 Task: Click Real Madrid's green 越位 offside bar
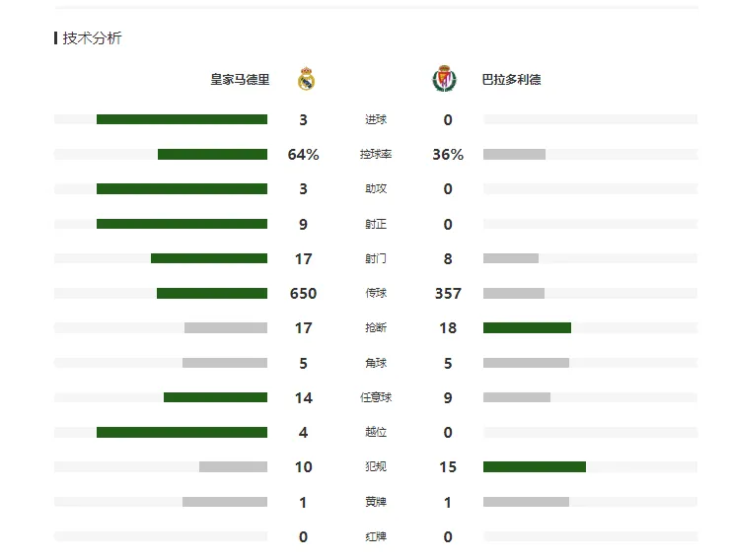click(182, 432)
